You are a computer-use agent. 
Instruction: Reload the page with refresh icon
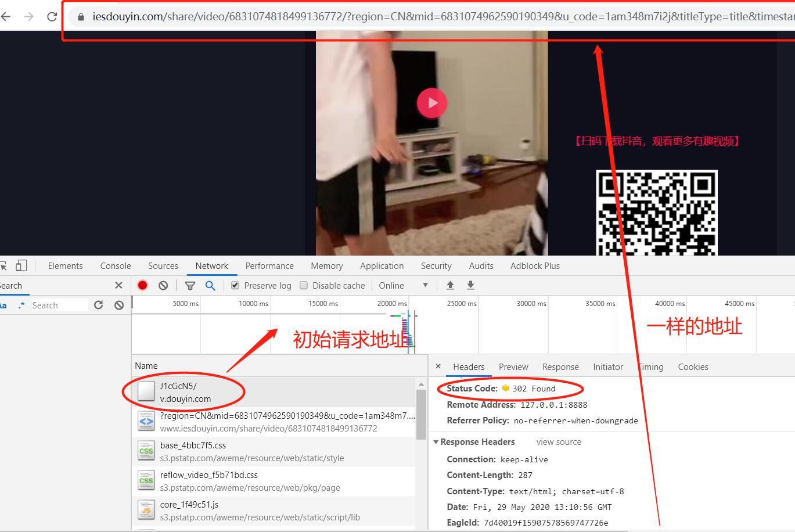pyautogui.click(x=52, y=16)
